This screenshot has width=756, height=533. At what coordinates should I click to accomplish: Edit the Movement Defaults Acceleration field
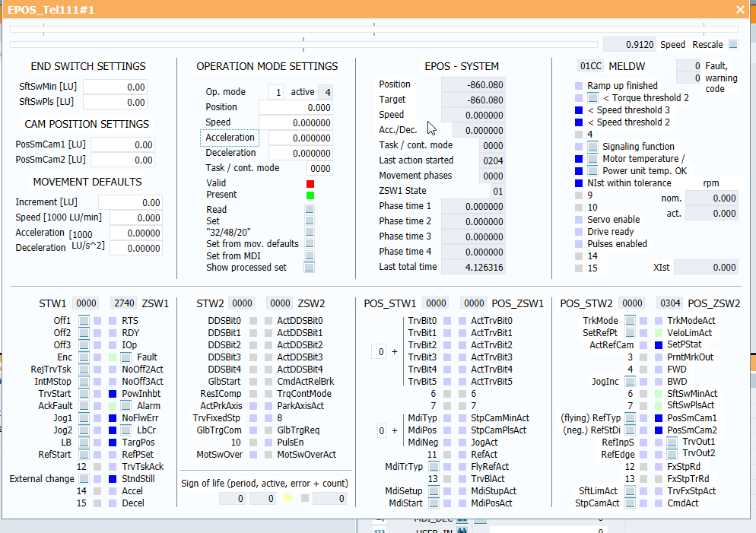[x=136, y=233]
